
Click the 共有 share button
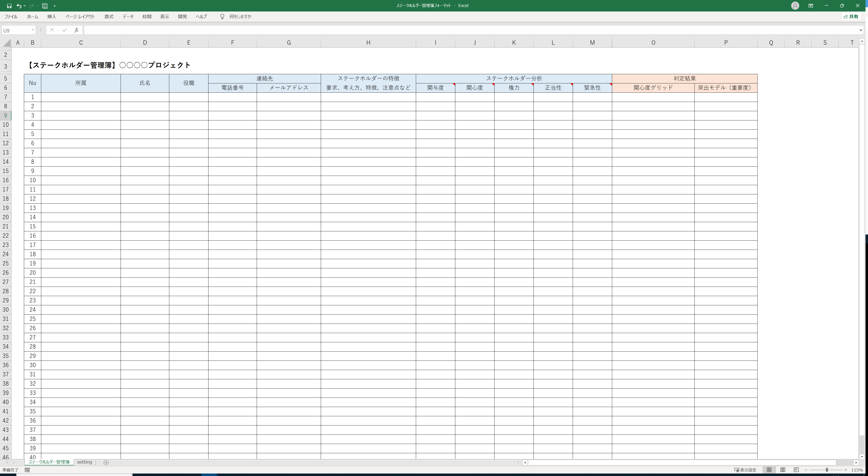pyautogui.click(x=851, y=16)
